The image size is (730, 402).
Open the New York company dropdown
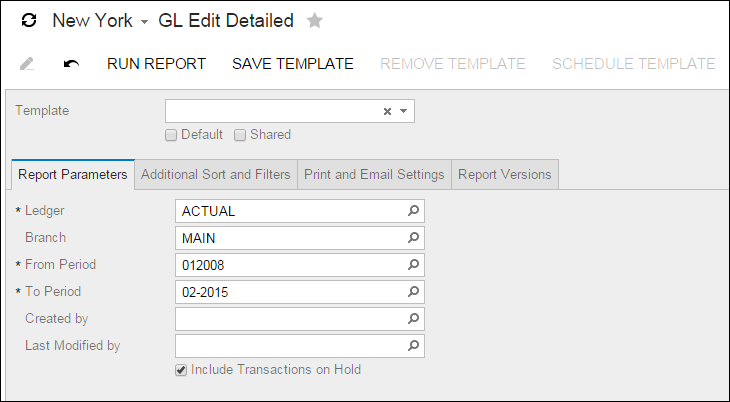tap(145, 22)
